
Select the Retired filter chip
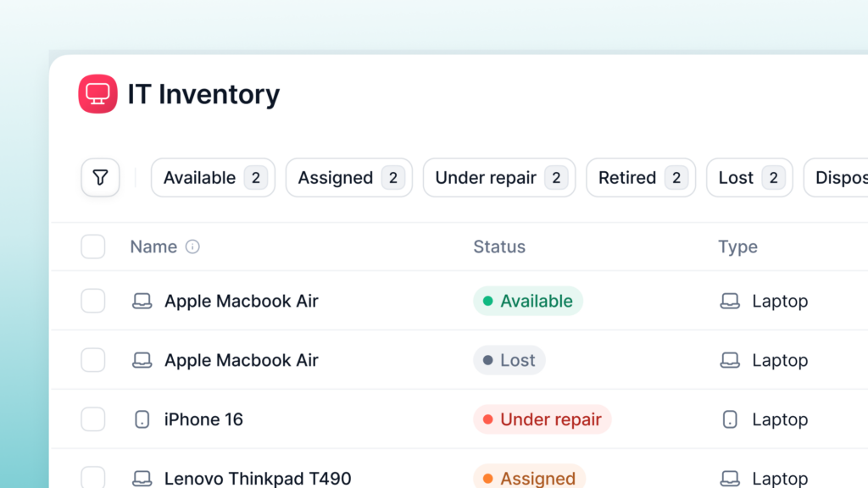pos(640,178)
